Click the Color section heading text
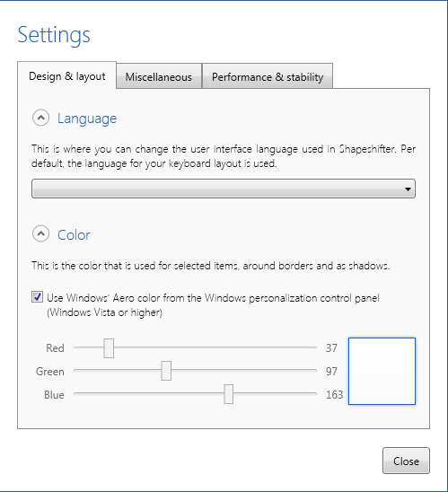 click(74, 235)
